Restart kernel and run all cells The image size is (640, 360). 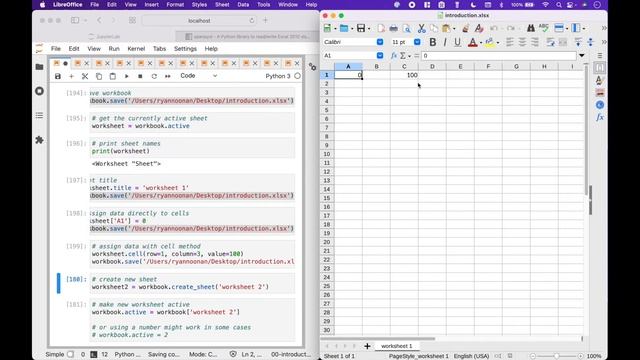point(168,76)
